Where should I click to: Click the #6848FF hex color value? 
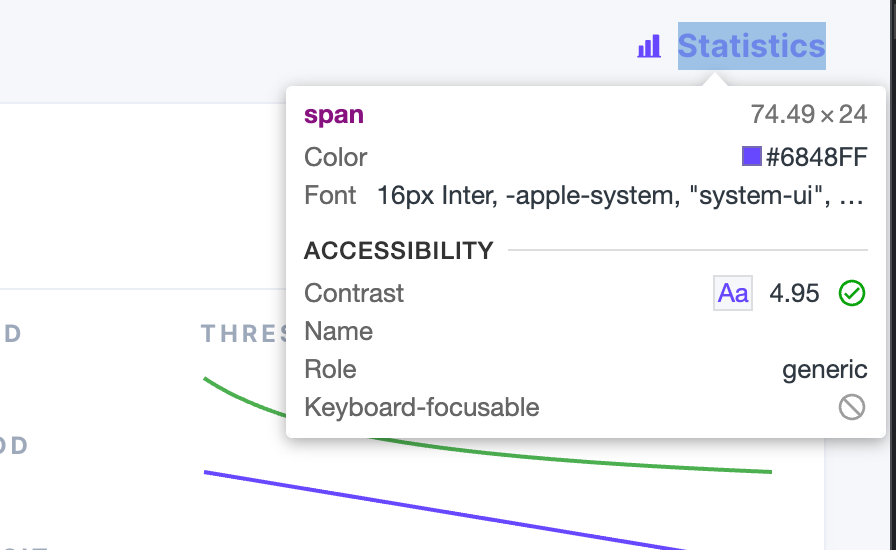pos(816,157)
